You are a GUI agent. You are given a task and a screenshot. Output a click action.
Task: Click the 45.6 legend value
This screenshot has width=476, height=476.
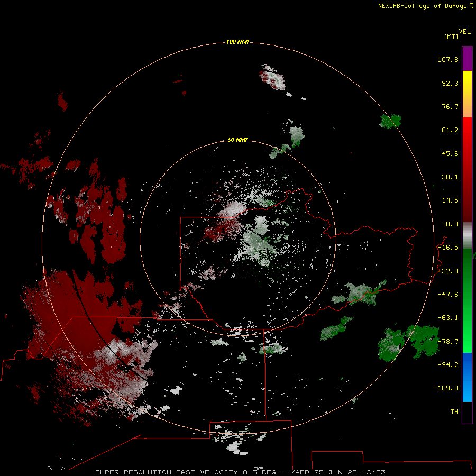[450, 153]
